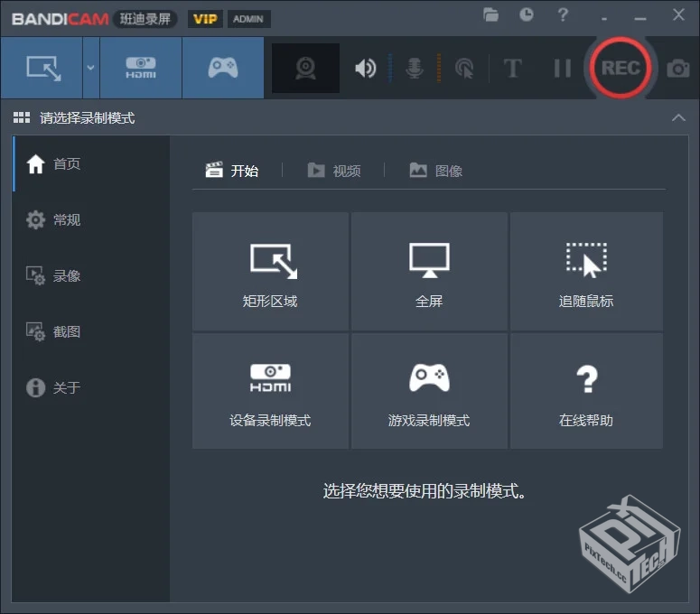Viewport: 700px width, 614px height.
Task: Take screenshot with camera icon
Action: point(678,69)
